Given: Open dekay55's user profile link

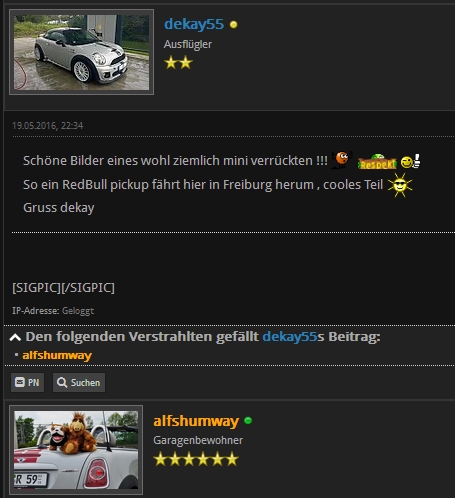Looking at the screenshot, I should click(194, 24).
